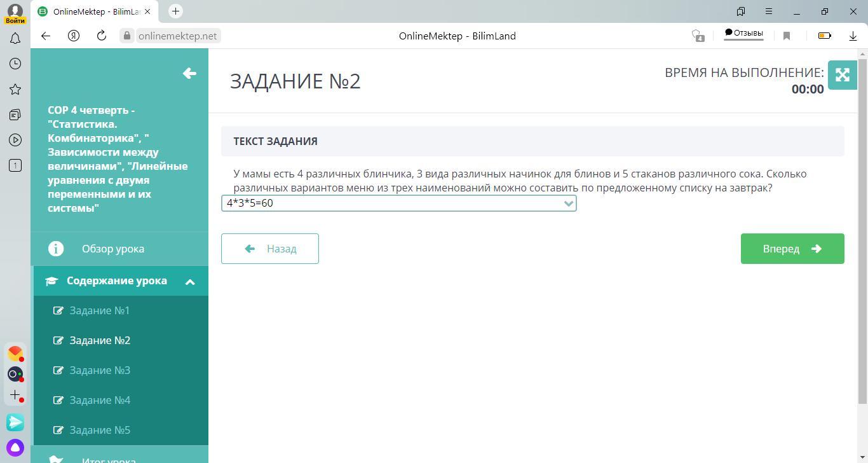Screen dimensions: 868x463
Task: Open the Alice assistant purple icon
Action: [x=15, y=447]
